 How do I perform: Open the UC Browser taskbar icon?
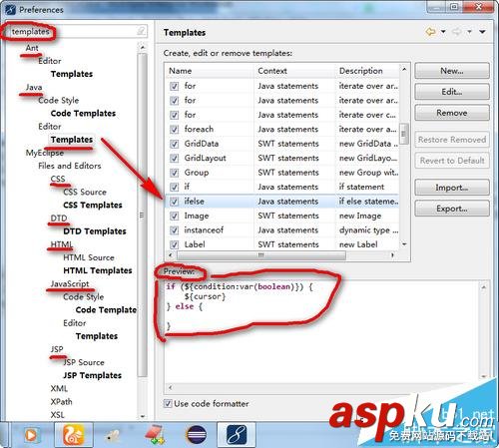coord(74,434)
